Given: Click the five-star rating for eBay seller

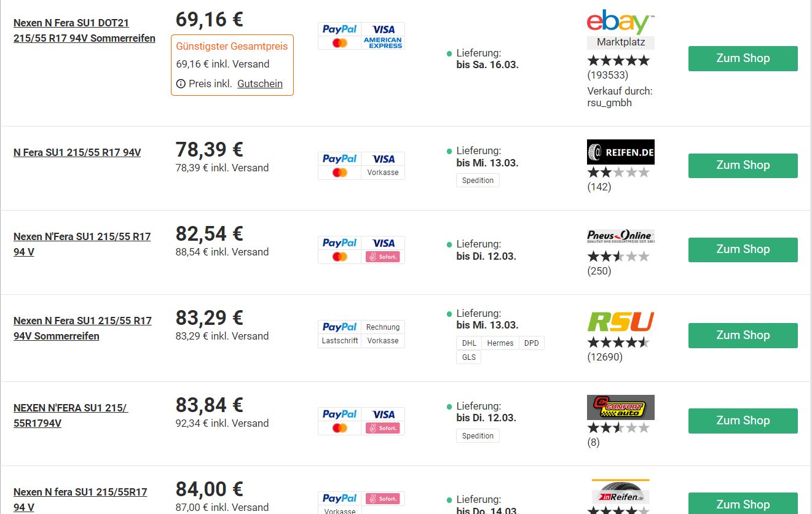Looking at the screenshot, I should pos(618,61).
